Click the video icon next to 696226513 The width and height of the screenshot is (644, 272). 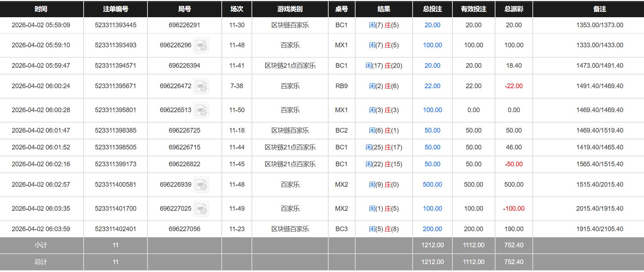coord(201,110)
